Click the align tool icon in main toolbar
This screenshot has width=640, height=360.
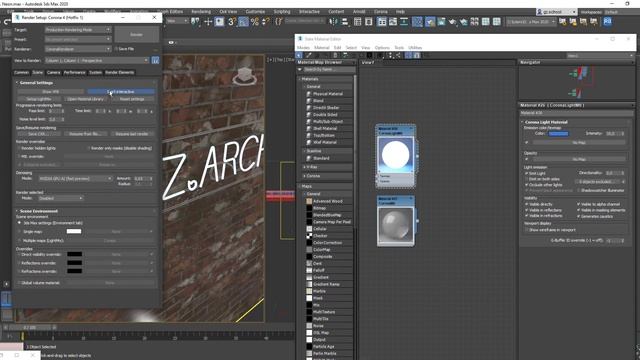345,22
